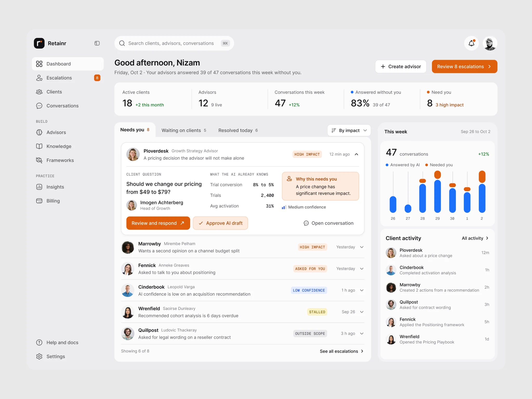532x399 pixels.
Task: Expand the Quillpost escalation row
Action: tap(362, 334)
